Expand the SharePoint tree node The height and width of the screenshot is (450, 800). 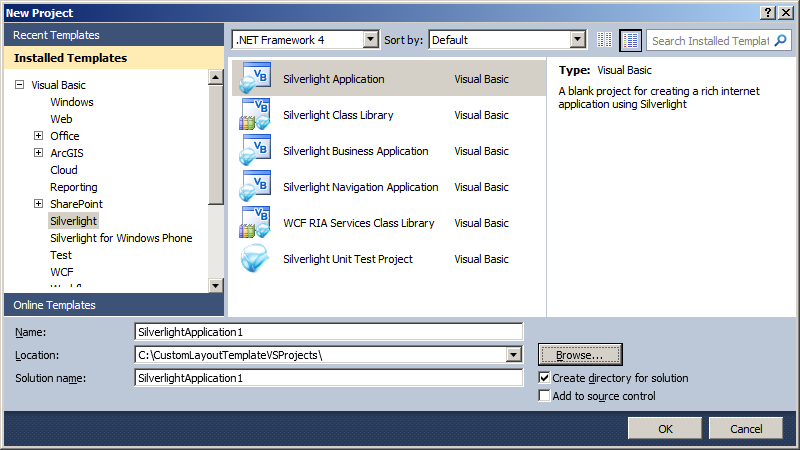tap(38, 204)
